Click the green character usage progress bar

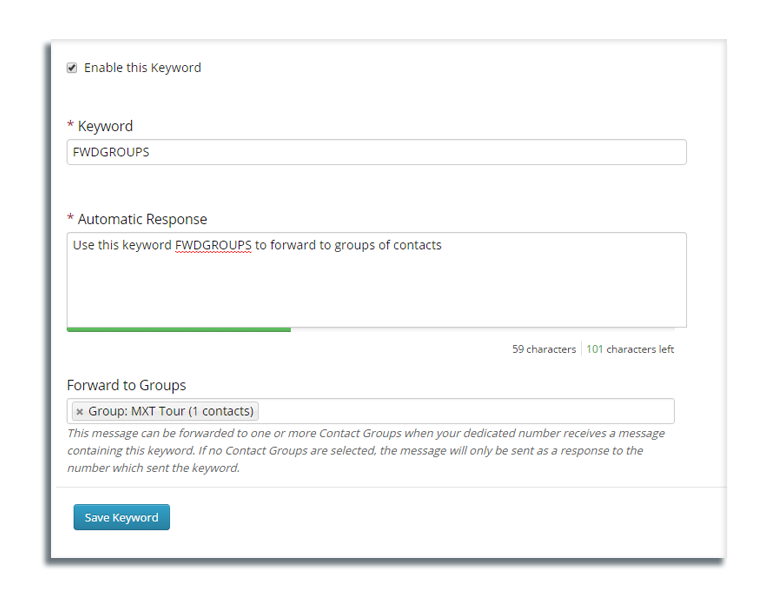tap(178, 329)
